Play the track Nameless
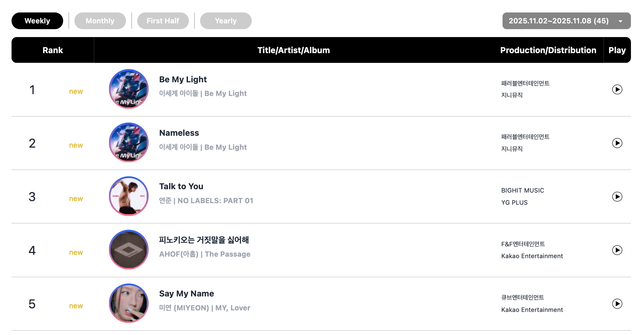644x335 pixels. tap(617, 143)
